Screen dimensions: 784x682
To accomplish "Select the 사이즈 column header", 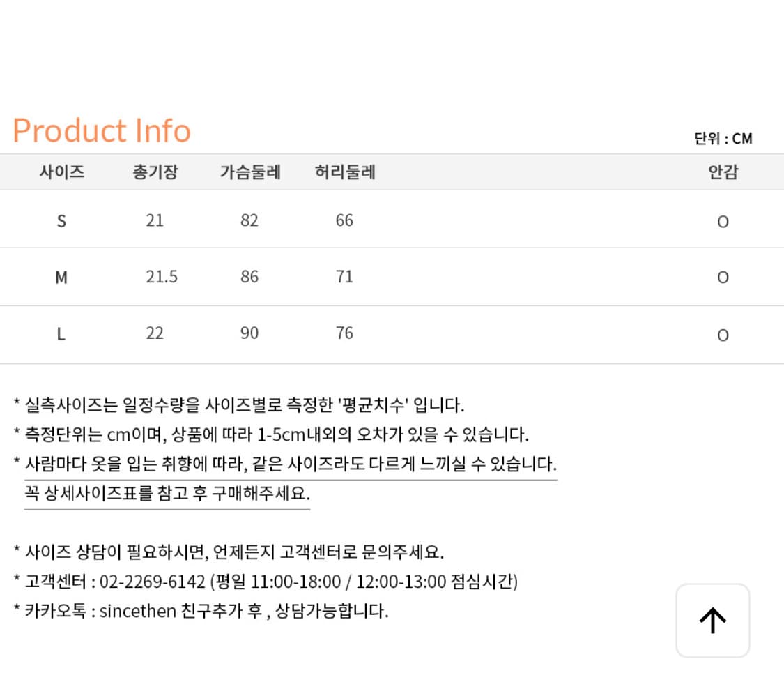I will pyautogui.click(x=61, y=172).
